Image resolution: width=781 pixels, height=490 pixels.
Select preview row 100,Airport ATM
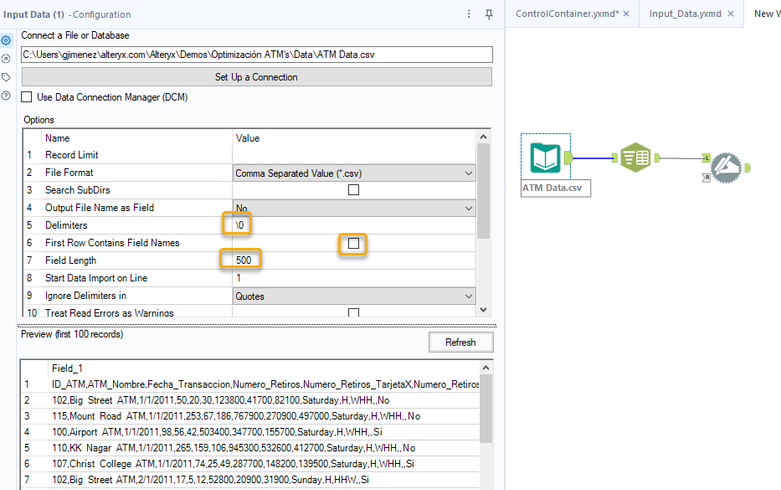click(x=250, y=432)
